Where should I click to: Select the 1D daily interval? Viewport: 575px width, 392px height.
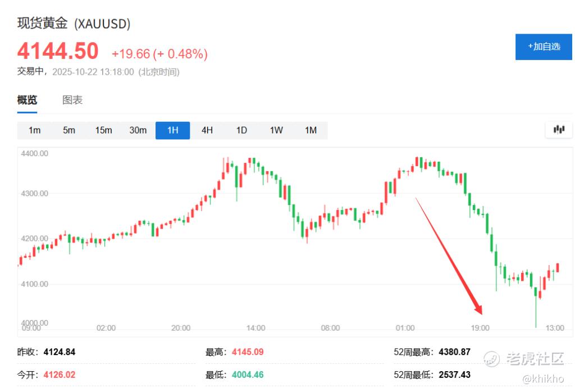(241, 130)
